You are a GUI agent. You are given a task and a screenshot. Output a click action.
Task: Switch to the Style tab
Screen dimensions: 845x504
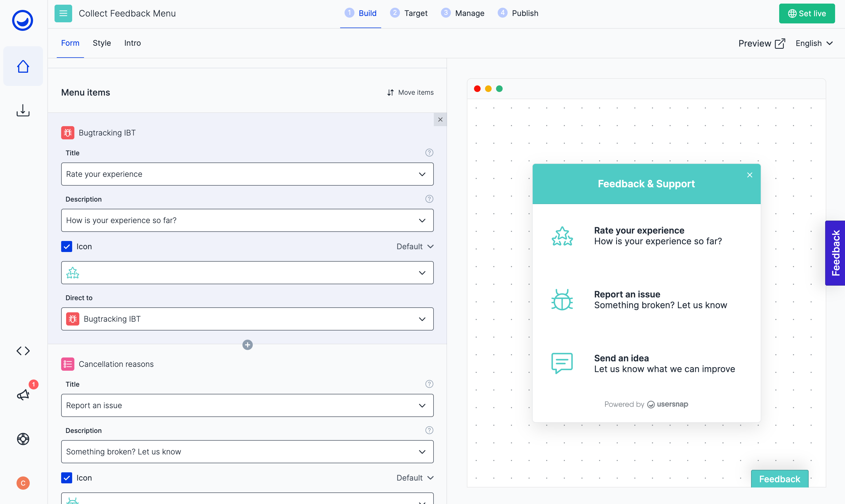(102, 43)
